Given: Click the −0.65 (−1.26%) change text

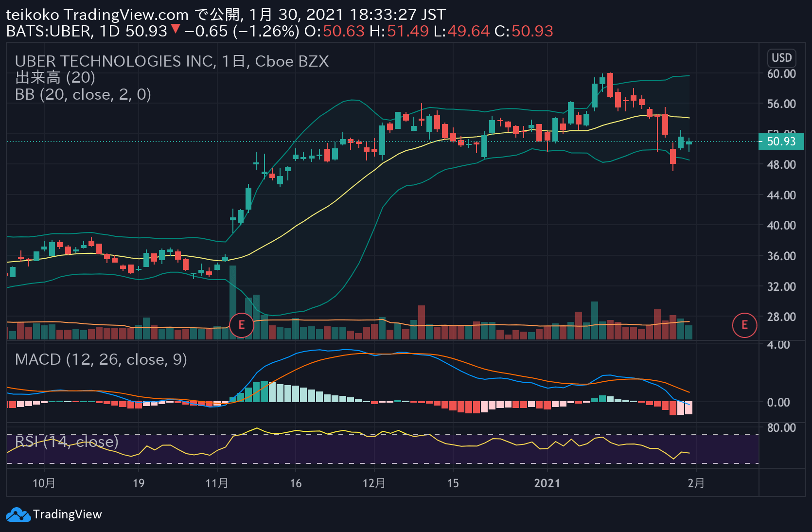Looking at the screenshot, I should [x=242, y=31].
